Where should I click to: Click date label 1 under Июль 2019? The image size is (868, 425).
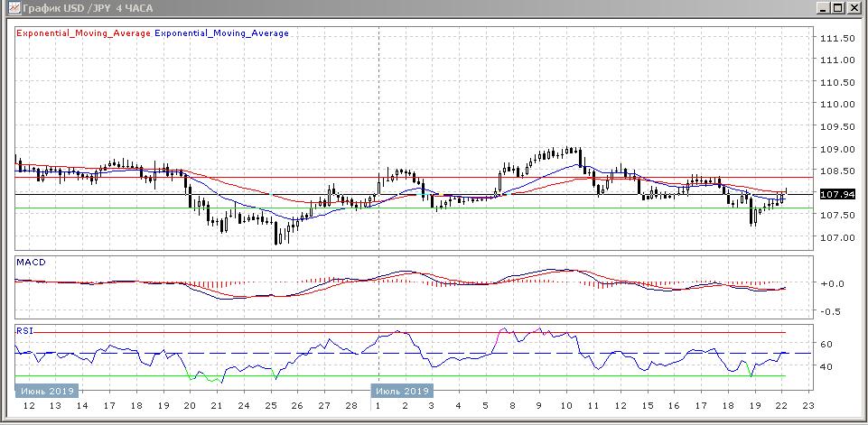click(378, 406)
